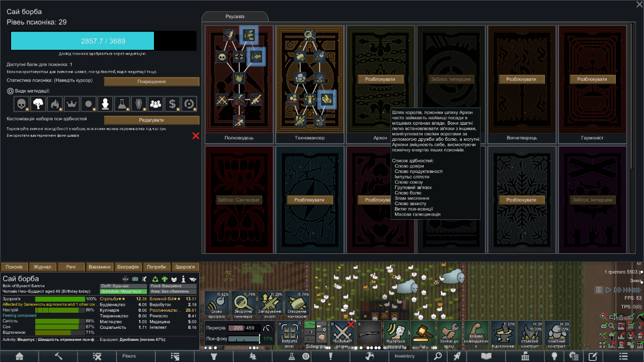Expand the pawn header dropdown arrow
Viewport: 644px width, 362px height.
pos(193,279)
